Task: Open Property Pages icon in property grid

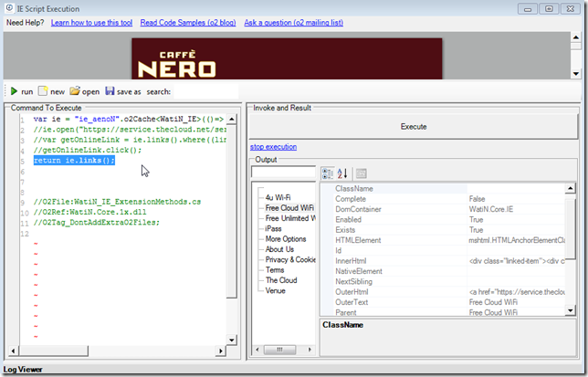Action: point(362,173)
